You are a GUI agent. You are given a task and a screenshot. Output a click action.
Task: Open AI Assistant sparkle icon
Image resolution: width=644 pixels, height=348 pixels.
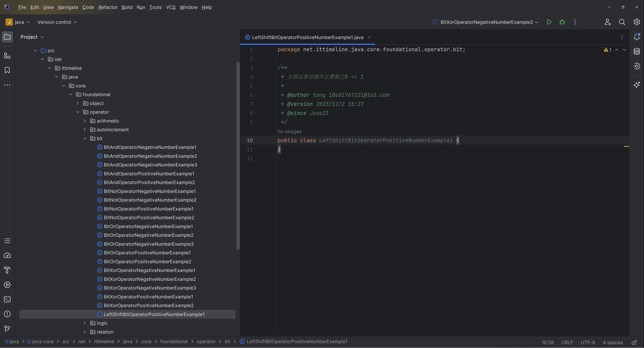coord(636,85)
